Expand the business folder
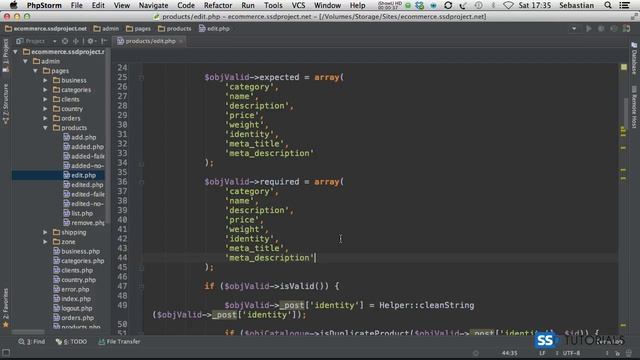 (x=45, y=80)
